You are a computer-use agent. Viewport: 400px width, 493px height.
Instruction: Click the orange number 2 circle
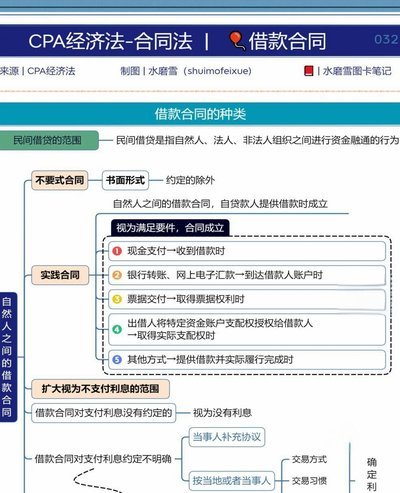coord(117,275)
